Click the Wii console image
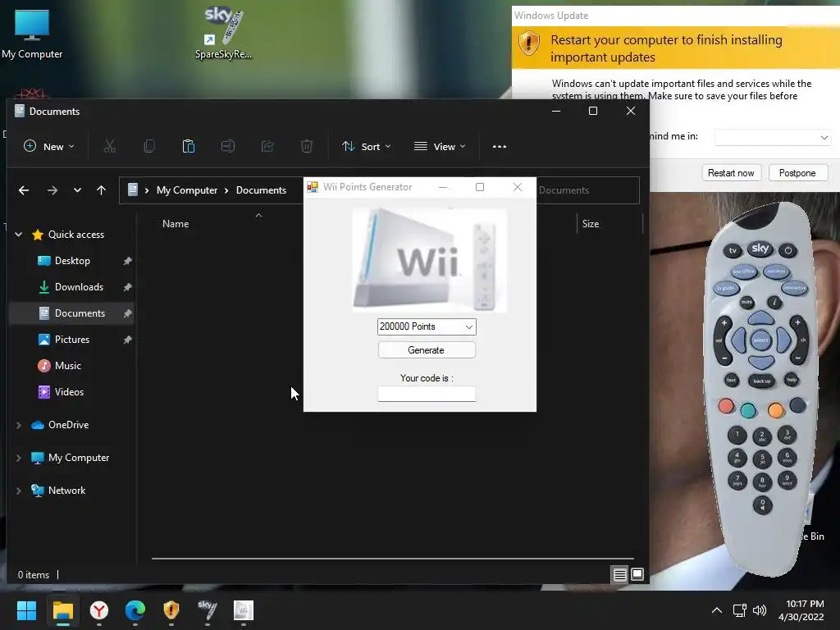Viewport: 840px width, 630px height. [429, 260]
